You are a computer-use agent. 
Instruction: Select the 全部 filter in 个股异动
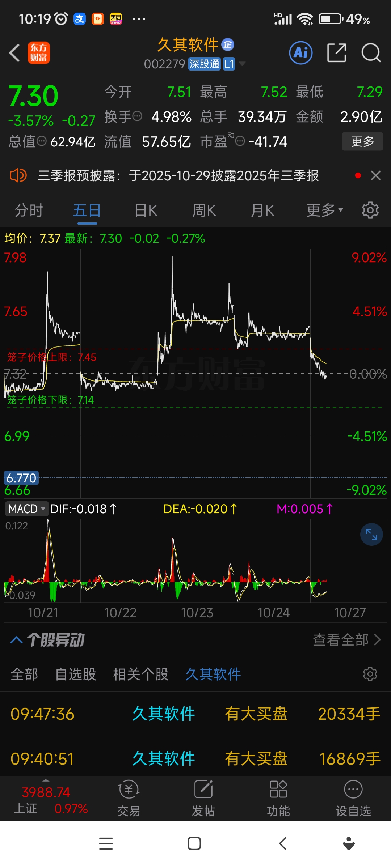pos(24,674)
